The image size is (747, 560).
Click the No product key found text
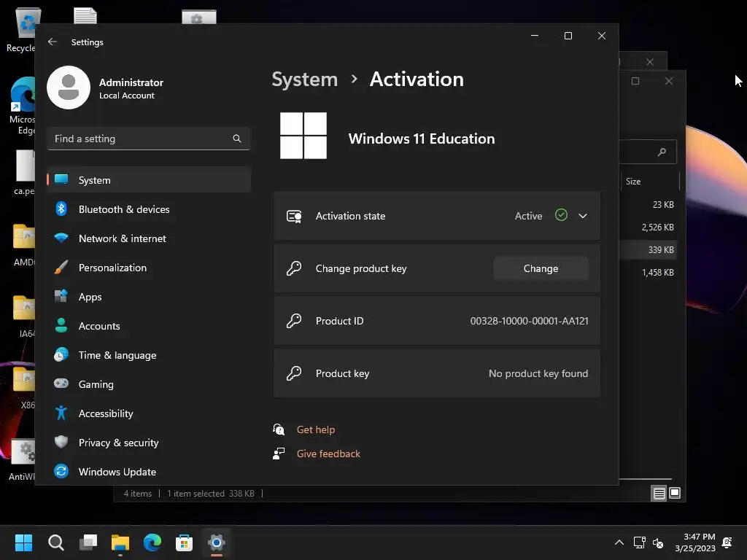(538, 374)
